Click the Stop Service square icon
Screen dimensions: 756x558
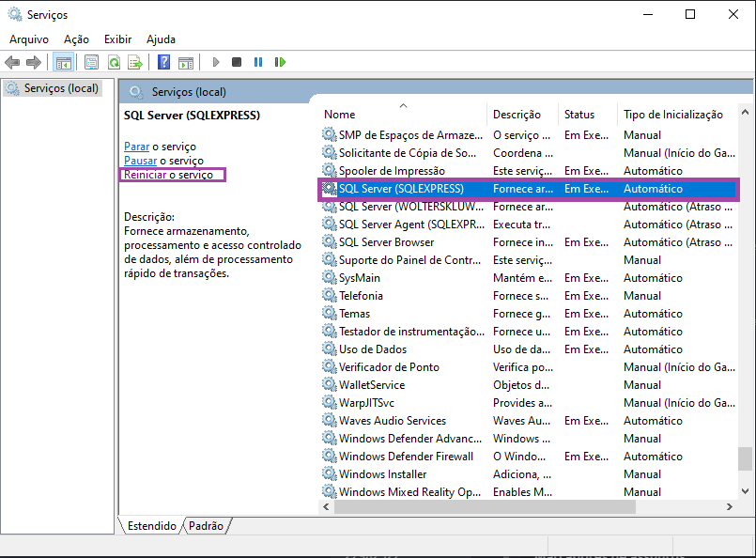(x=237, y=62)
